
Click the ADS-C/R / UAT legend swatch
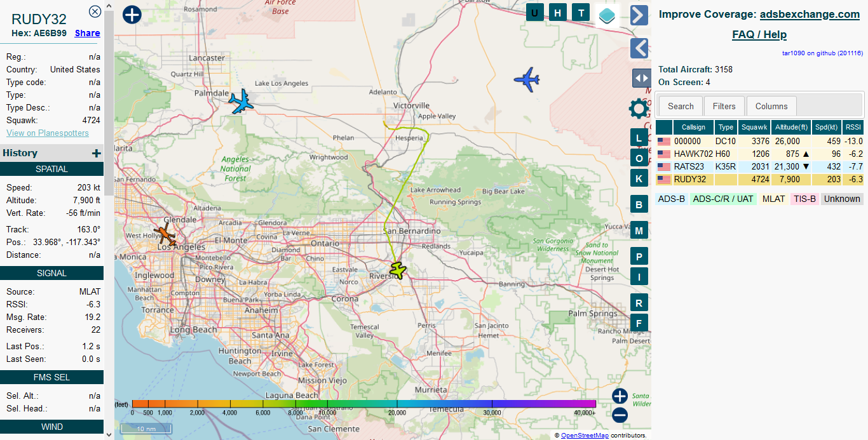pyautogui.click(x=723, y=199)
